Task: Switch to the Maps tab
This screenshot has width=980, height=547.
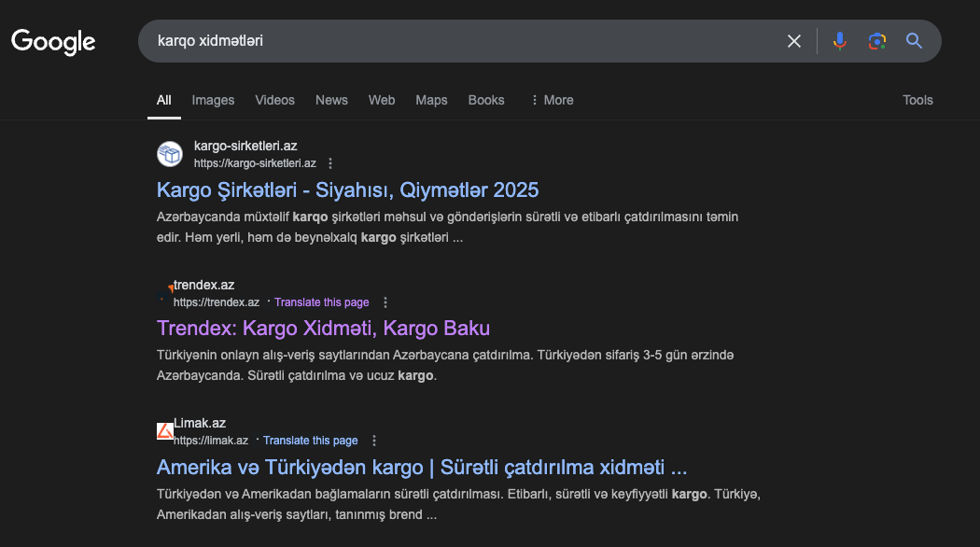Action: [431, 100]
